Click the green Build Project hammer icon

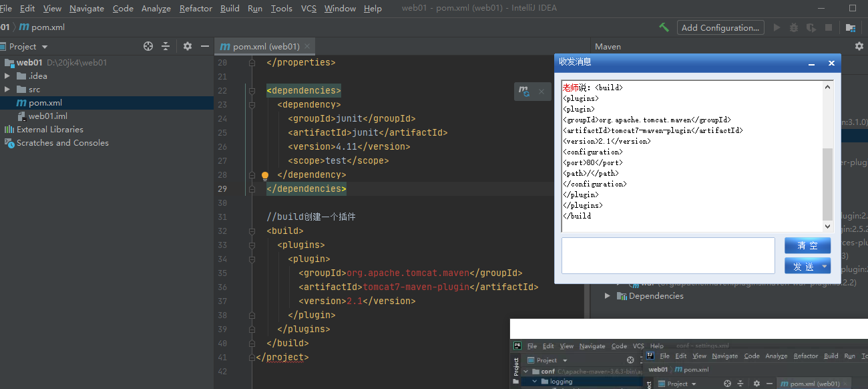(664, 27)
